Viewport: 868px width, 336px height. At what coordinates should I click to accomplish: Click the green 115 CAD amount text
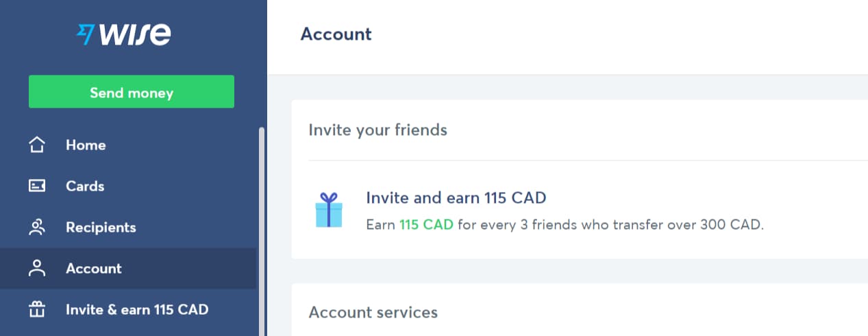click(x=426, y=224)
